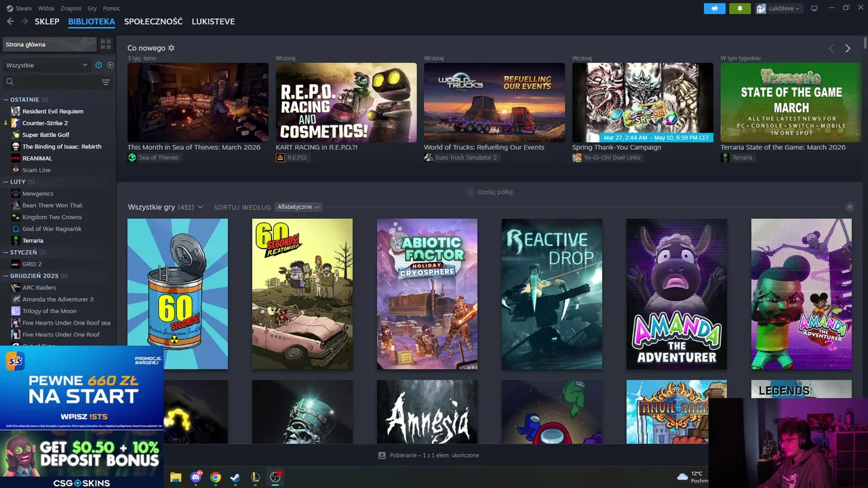Collapse the GRUDZIEŃ 2025 category
This screenshot has height=488, width=868.
coord(35,276)
